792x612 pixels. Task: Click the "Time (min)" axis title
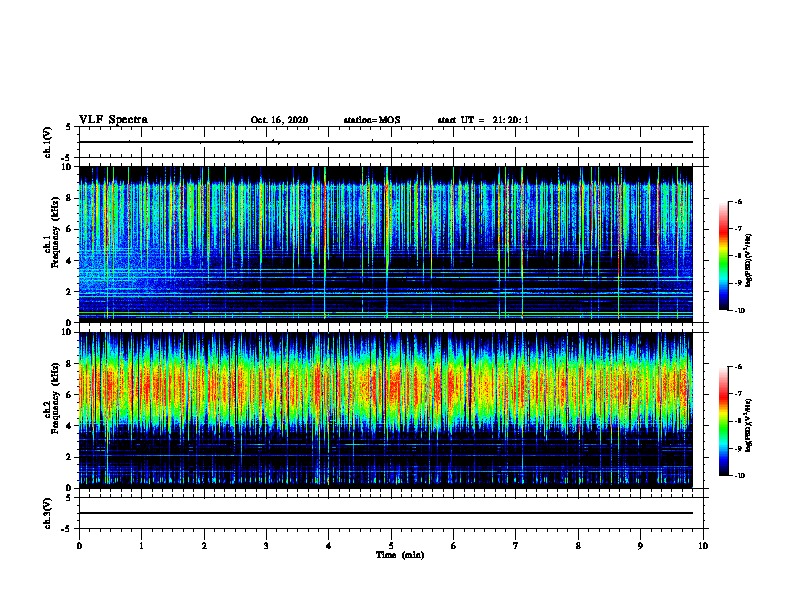tap(400, 555)
